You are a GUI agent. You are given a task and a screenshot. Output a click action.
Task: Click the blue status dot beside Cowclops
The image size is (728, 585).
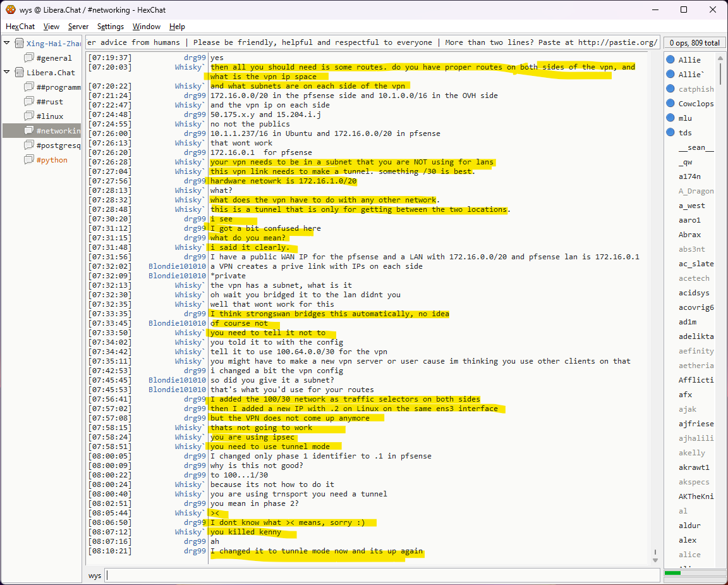click(670, 104)
